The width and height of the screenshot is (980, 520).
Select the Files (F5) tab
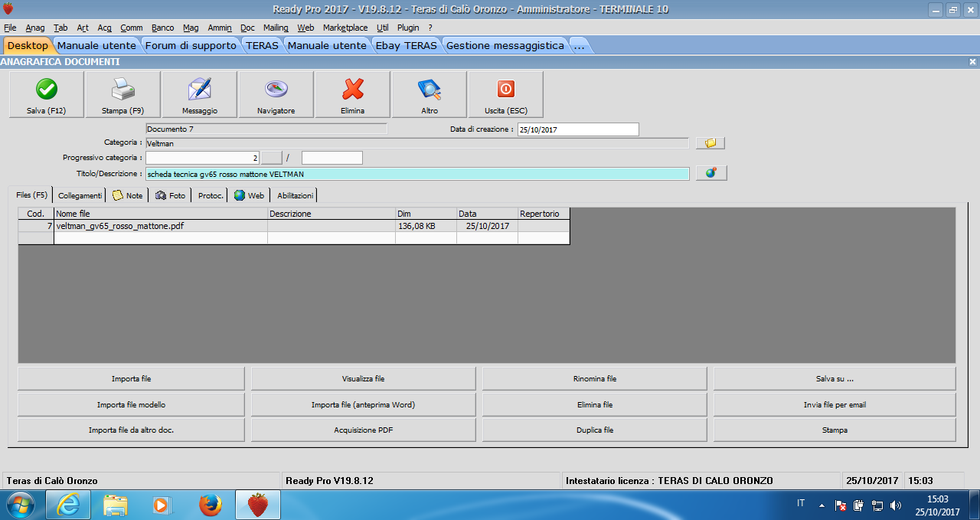coord(31,195)
